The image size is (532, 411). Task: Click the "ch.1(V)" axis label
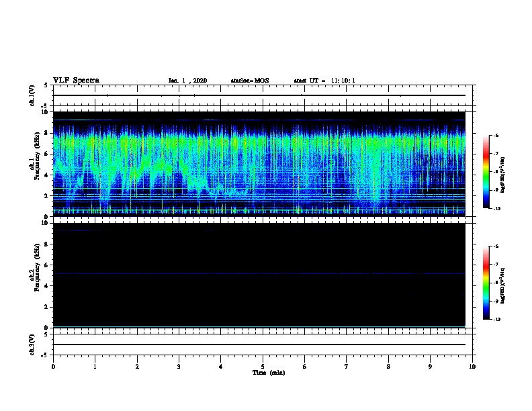coord(32,95)
